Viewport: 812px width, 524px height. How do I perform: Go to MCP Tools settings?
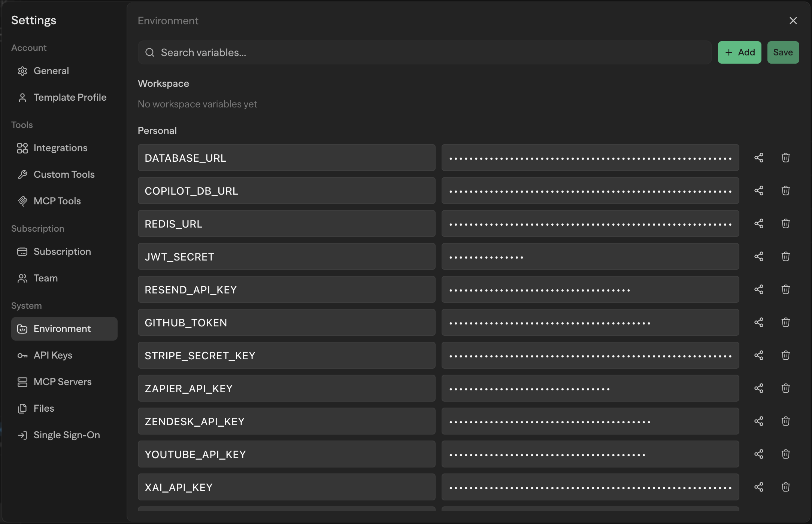click(x=57, y=201)
